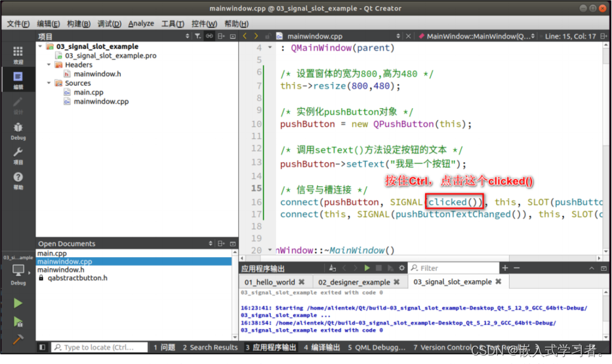The image size is (612, 364).
Task: Open the 帮助(H) menu
Action: tap(236, 24)
